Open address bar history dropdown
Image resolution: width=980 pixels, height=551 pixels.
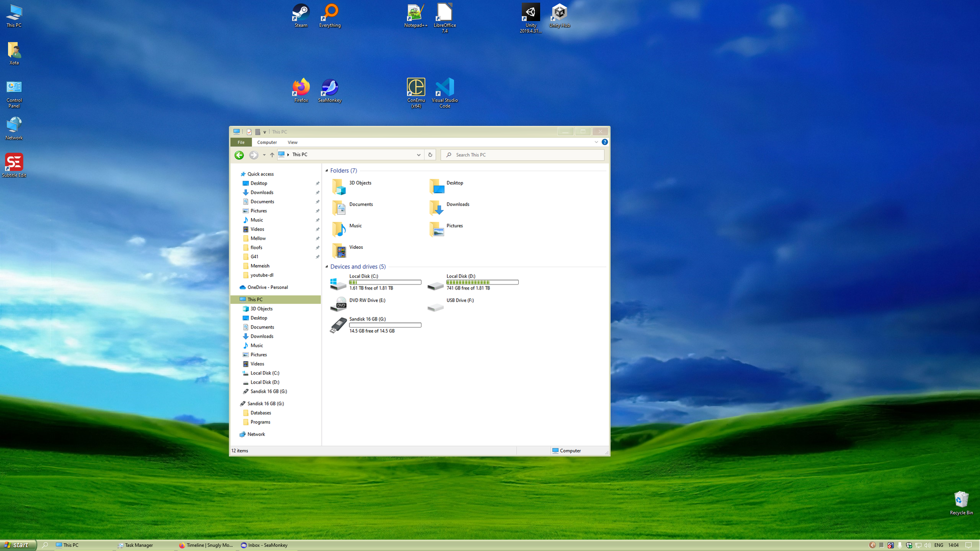pyautogui.click(x=418, y=155)
